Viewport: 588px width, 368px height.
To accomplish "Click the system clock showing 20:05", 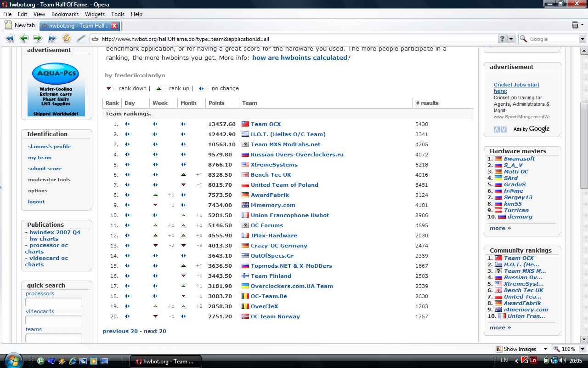I will pyautogui.click(x=576, y=361).
